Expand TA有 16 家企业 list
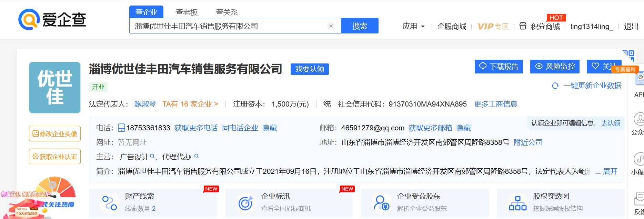 click(x=190, y=104)
